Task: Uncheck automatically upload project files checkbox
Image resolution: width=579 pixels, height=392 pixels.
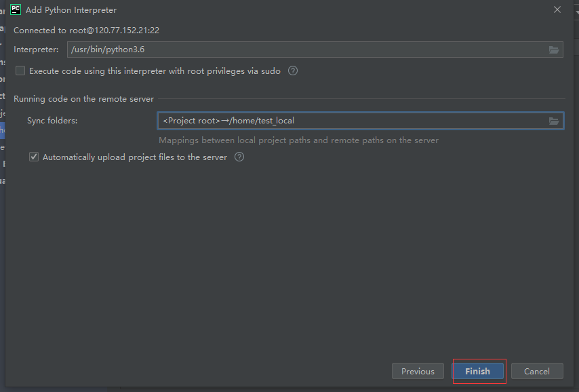Action: (34, 157)
